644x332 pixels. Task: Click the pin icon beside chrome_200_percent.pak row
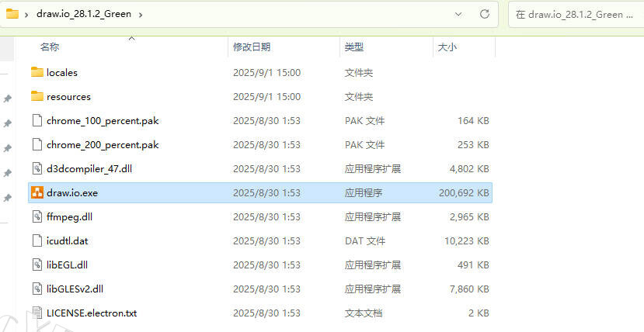tap(8, 148)
